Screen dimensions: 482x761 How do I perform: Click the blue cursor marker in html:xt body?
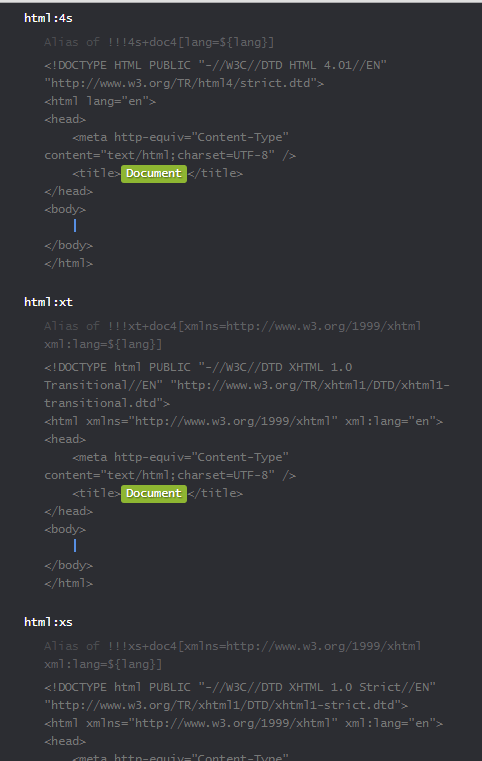(75, 546)
